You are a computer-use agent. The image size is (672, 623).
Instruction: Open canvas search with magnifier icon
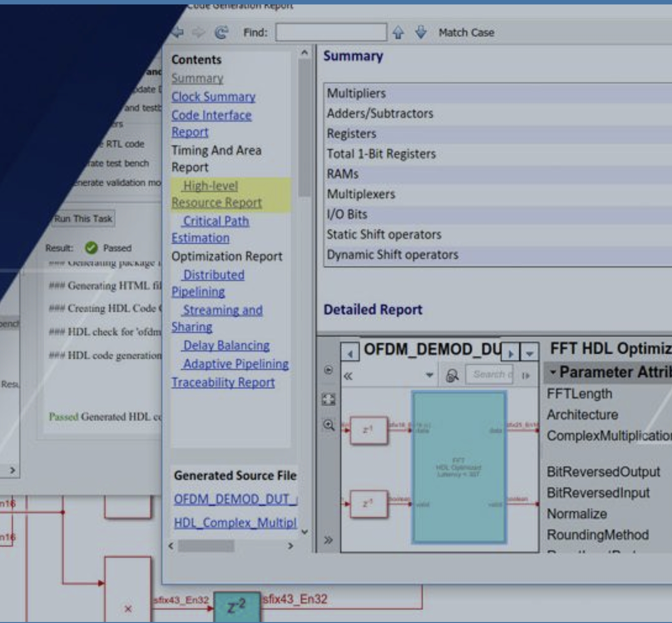(452, 375)
